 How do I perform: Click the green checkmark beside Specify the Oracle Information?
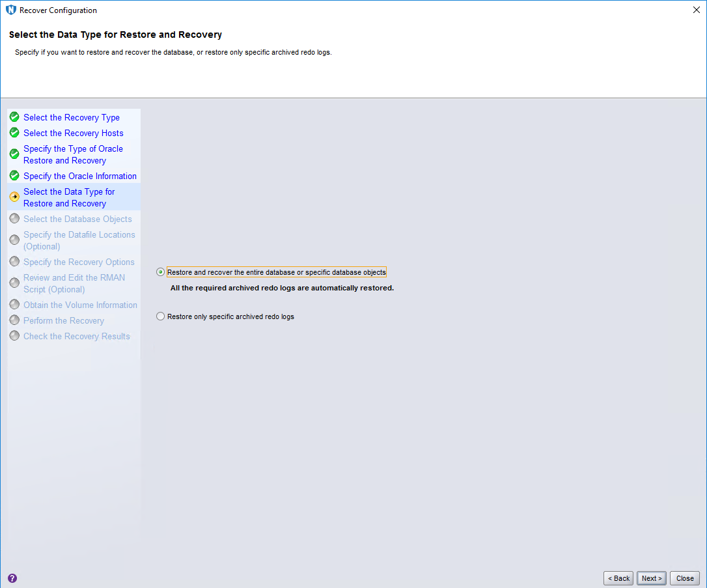(x=14, y=176)
